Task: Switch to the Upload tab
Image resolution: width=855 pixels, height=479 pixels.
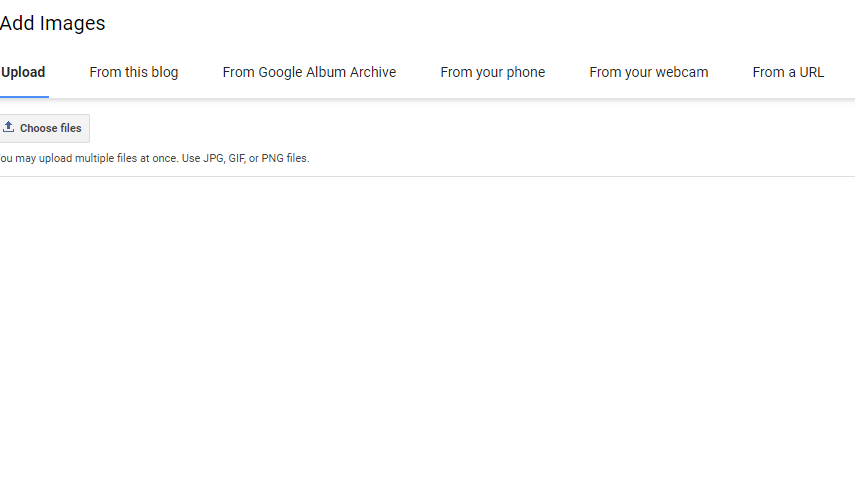Action: click(x=23, y=73)
